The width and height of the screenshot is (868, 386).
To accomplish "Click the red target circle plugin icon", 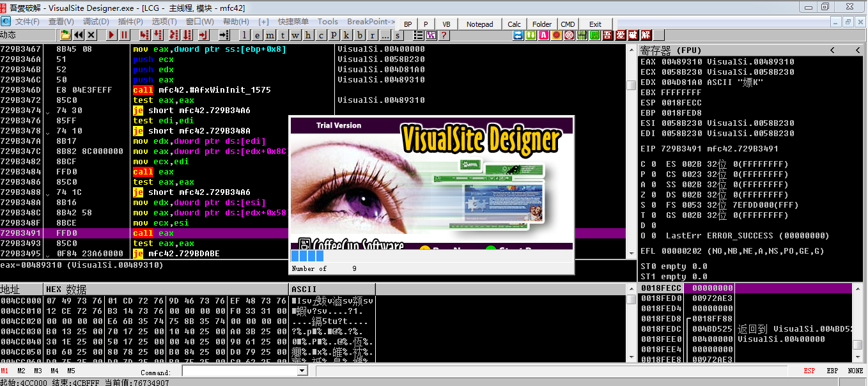I will click(x=570, y=35).
